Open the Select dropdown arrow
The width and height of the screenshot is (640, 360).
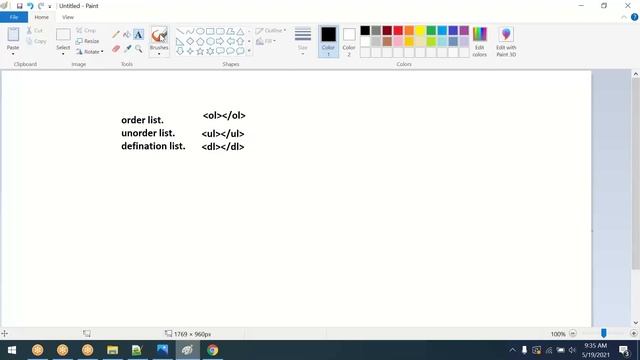click(63, 54)
